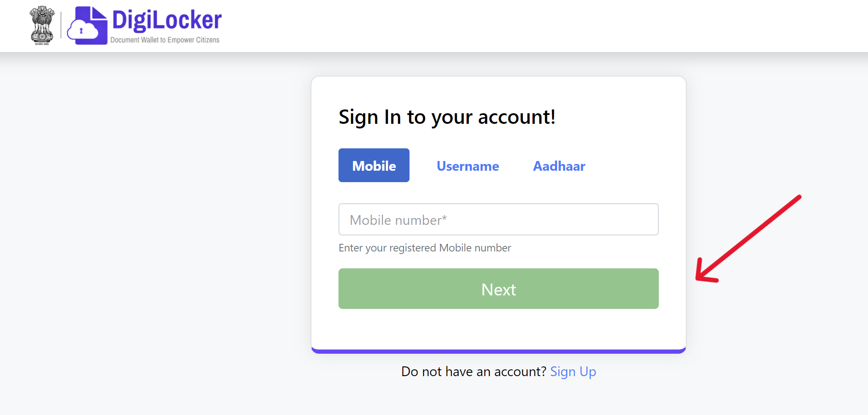
Task: Click the "Do not have an account?" text
Action: pos(474,371)
